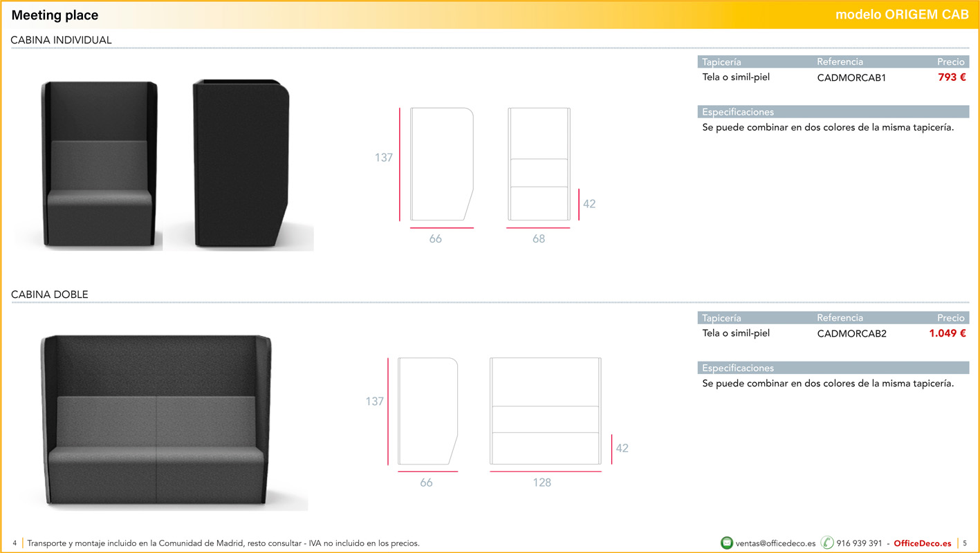Visit the OfficeDeco.es website link
The width and height of the screenshot is (980, 553).
tap(923, 543)
